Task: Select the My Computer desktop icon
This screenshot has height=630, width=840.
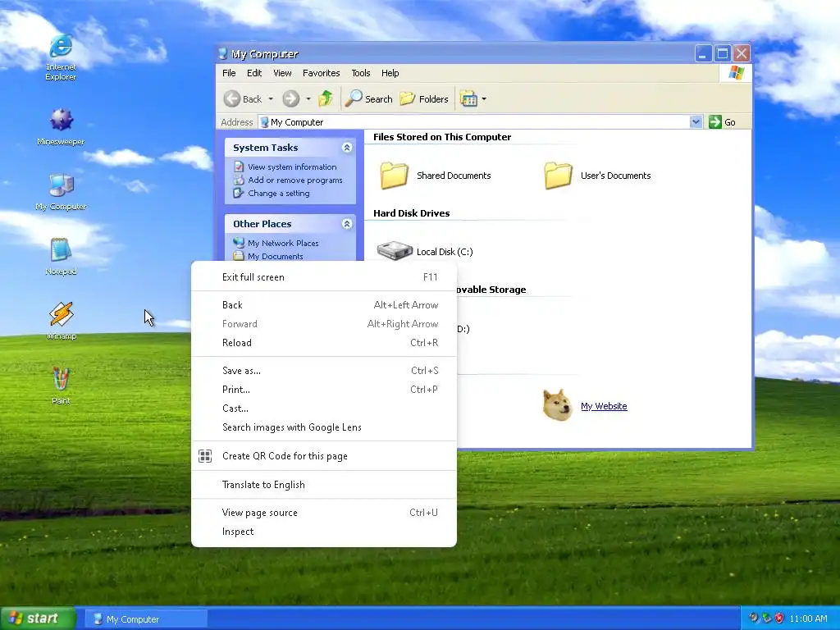Action: point(61,191)
